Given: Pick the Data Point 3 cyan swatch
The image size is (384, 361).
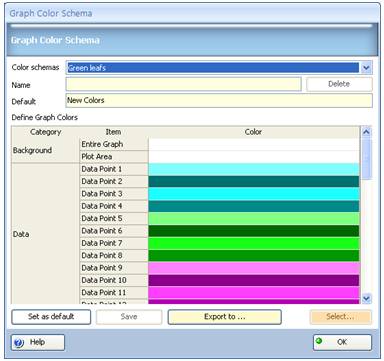Looking at the screenshot, I should coord(254,194).
